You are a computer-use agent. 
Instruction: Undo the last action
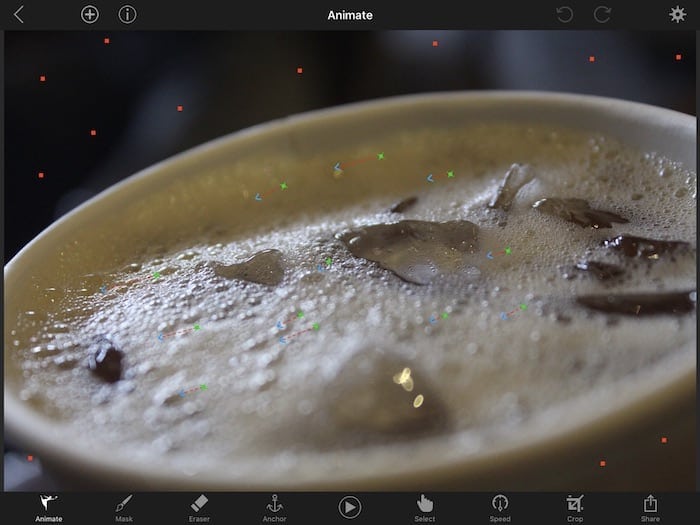point(565,14)
